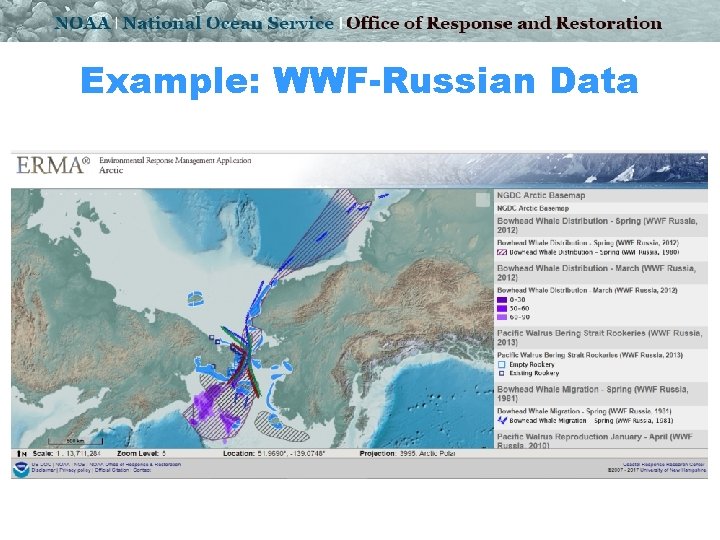Click 'Office of Response and Restoration' banner text
The image size is (720, 540).
click(x=504, y=23)
